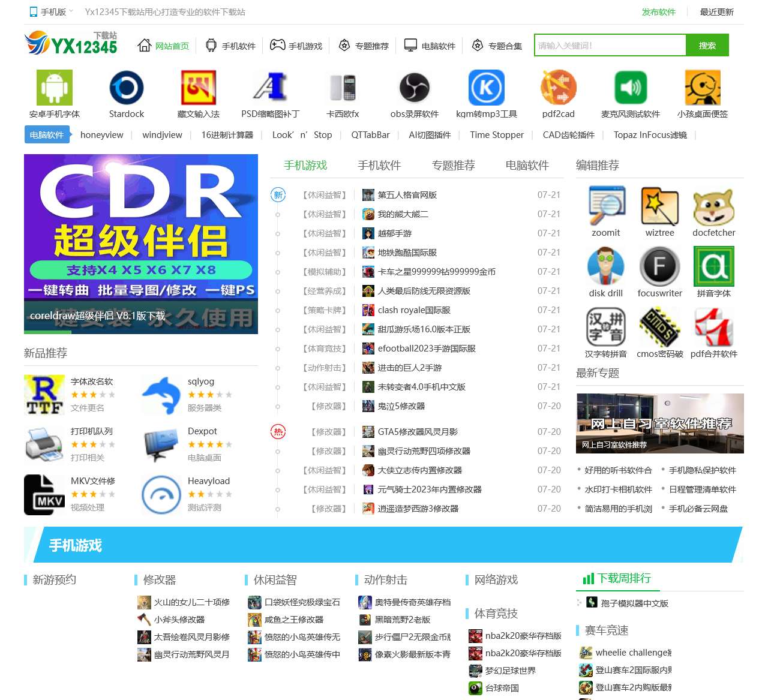This screenshot has height=700, width=768.
Task: Switch to the 手机软件 list tab
Action: 379,165
